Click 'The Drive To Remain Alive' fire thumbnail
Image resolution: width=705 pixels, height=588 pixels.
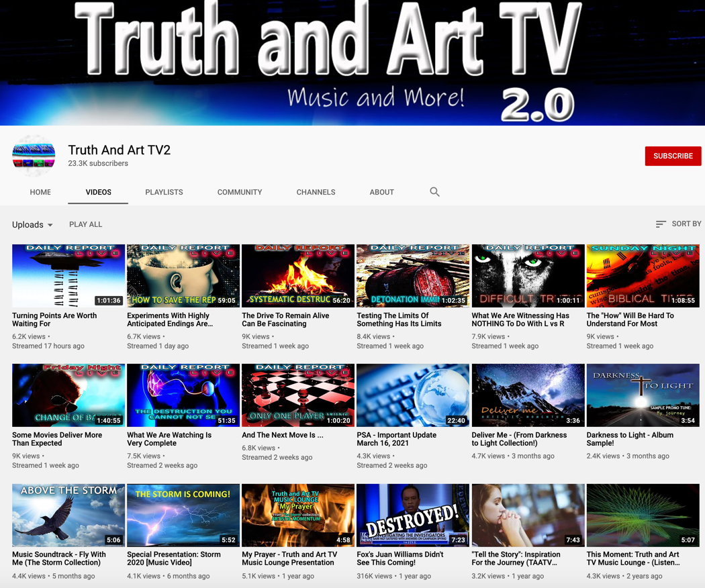(297, 275)
